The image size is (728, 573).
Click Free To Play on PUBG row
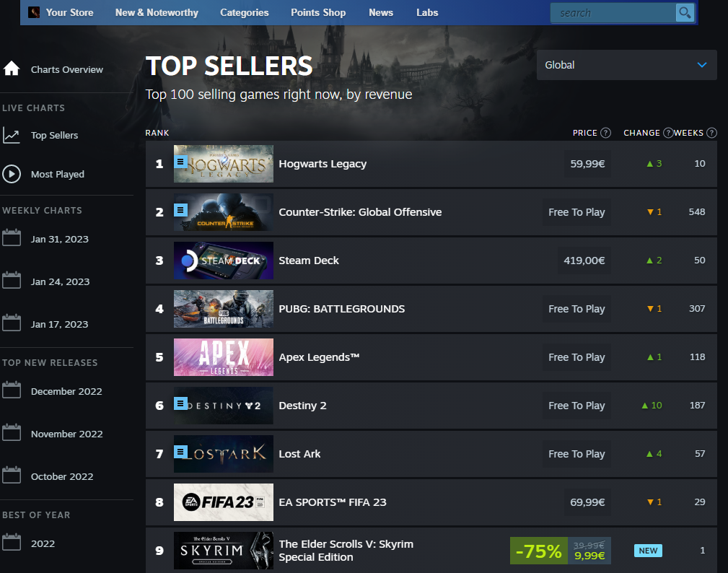point(576,309)
